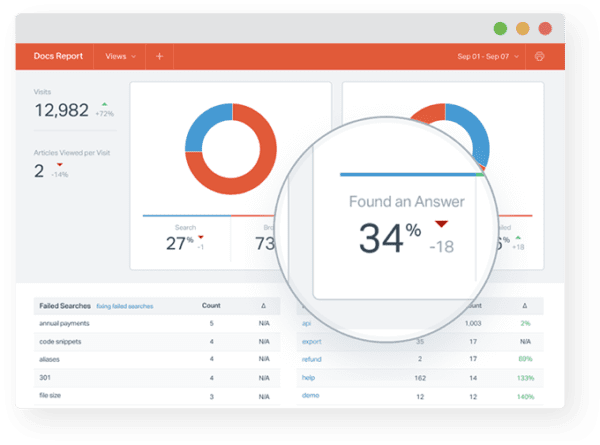Image resolution: width=600 pixels, height=445 pixels.
Task: Click the Failed Searches table heading
Action: 65,306
